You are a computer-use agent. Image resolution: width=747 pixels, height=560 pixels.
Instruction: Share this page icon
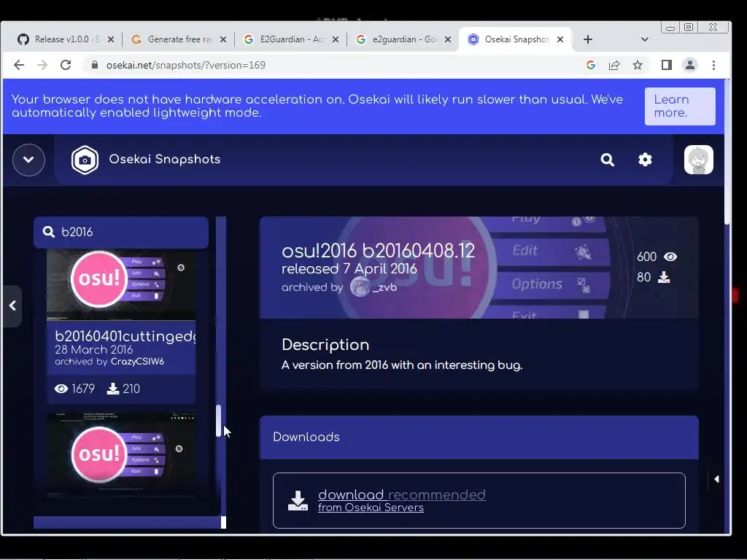[614, 65]
